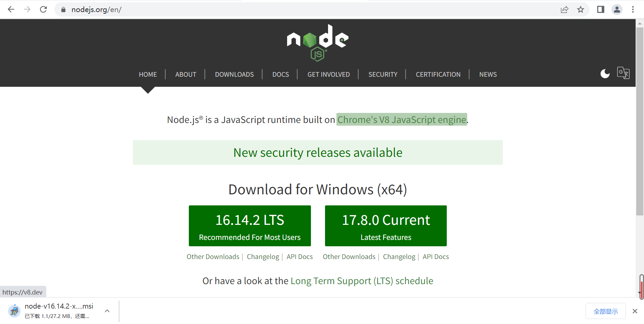
Task: Click the address bar URL
Action: coord(97,9)
